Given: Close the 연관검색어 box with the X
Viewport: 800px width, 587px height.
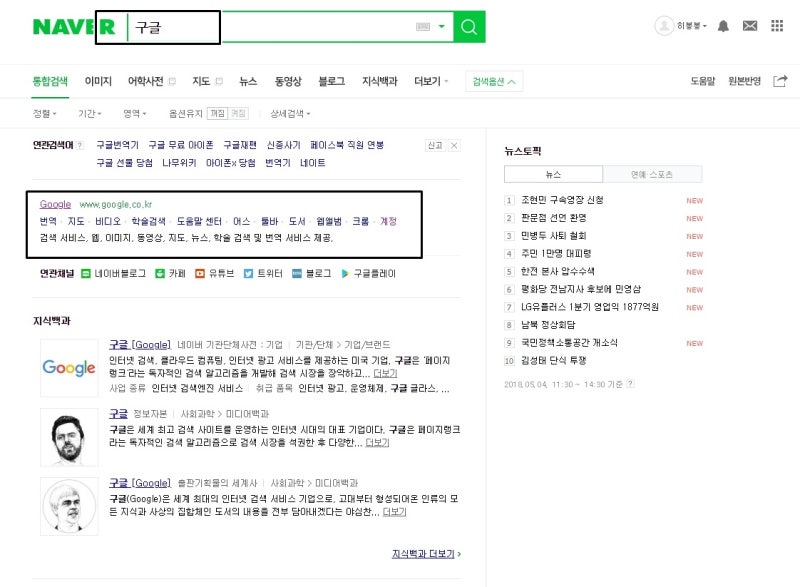Looking at the screenshot, I should [454, 145].
